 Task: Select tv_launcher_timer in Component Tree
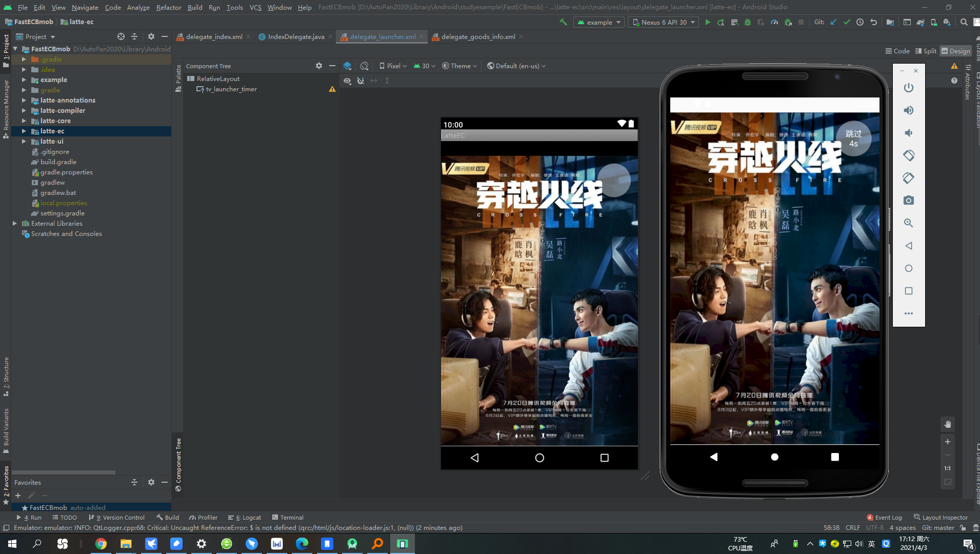tap(231, 89)
